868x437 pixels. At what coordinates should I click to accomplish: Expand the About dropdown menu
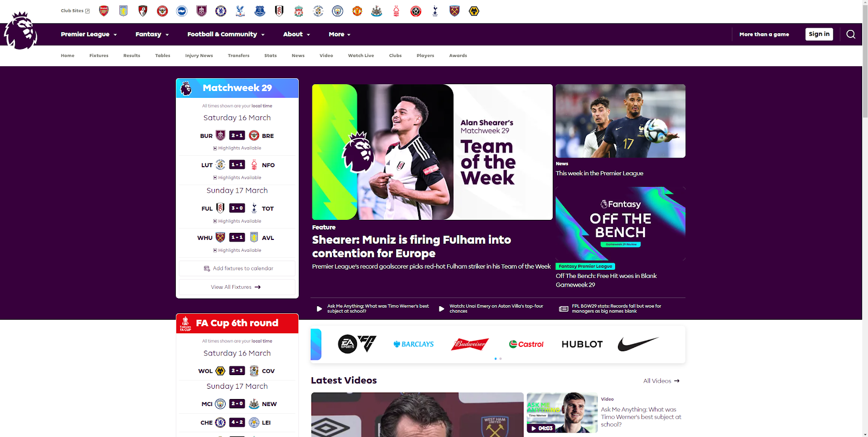tap(297, 34)
